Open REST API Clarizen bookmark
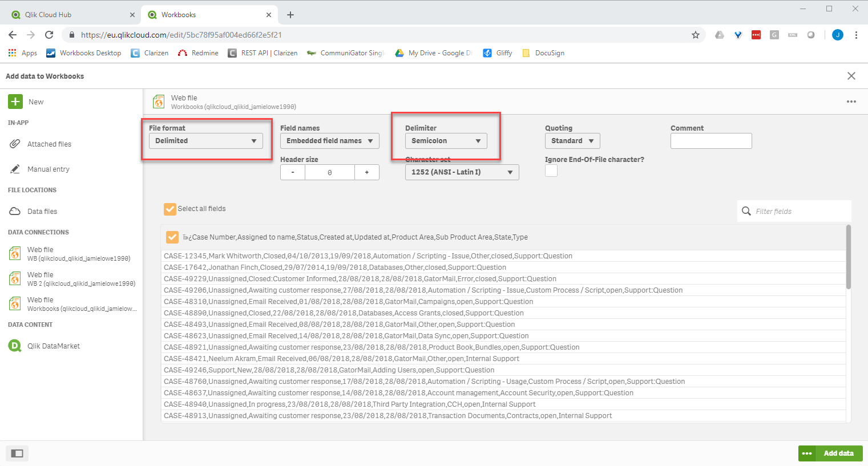This screenshot has width=868, height=466. [x=263, y=53]
